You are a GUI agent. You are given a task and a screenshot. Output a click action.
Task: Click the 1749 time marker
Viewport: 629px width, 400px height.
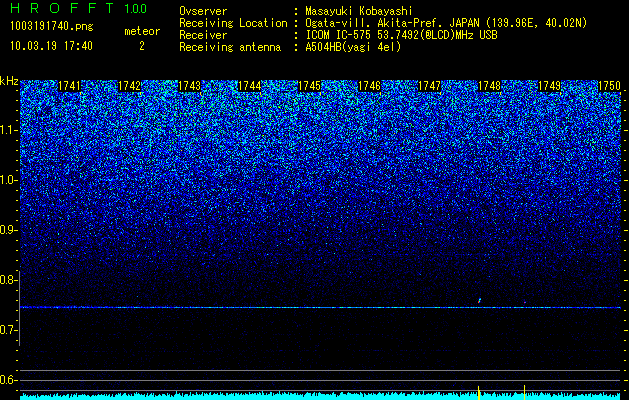click(550, 86)
